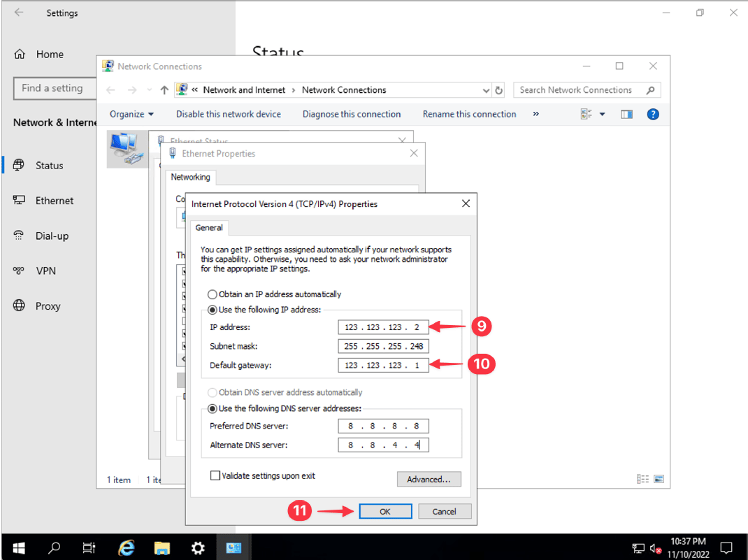This screenshot has height=560, width=748.
Task: Click the Help question mark icon
Action: point(653,114)
